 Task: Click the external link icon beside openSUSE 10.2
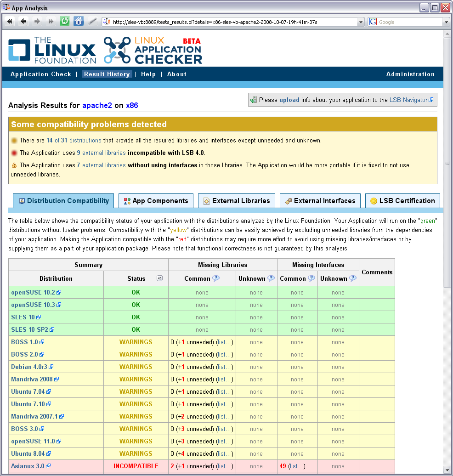coord(59,292)
